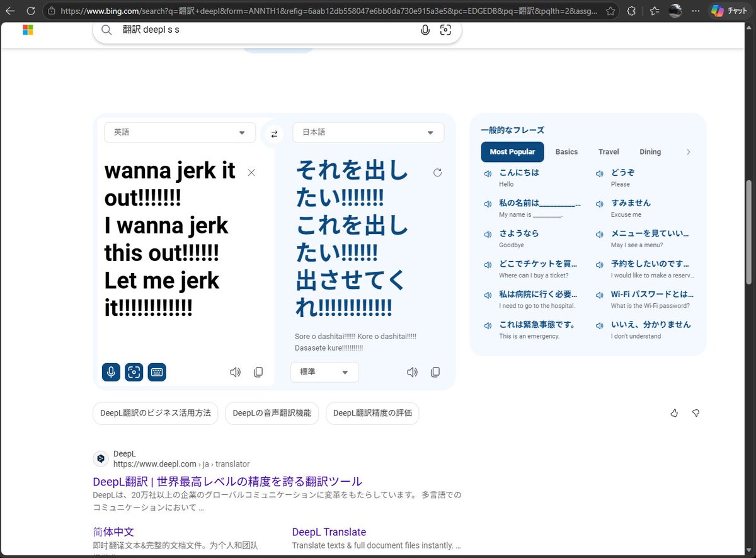Play audio for こんにちは phrase
The height and width of the screenshot is (558, 756).
(487, 174)
